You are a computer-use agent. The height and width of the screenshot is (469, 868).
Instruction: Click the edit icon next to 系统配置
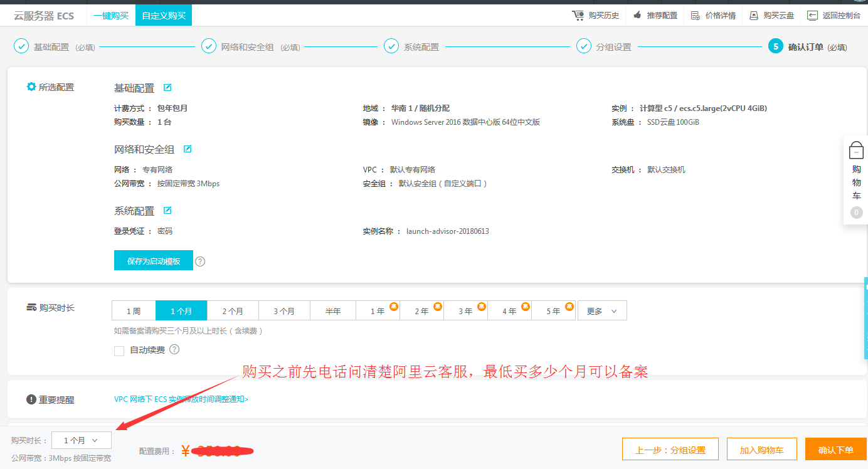(x=167, y=211)
